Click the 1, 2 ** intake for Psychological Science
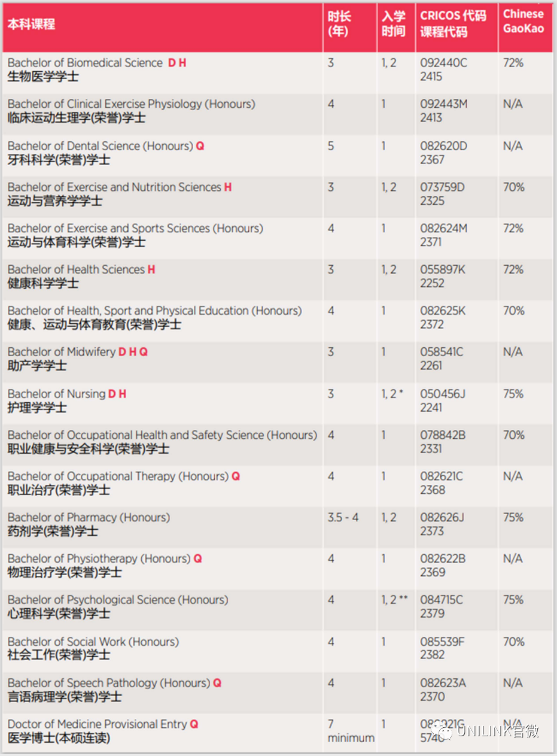Screen dimensions: 557x756 pos(395,600)
